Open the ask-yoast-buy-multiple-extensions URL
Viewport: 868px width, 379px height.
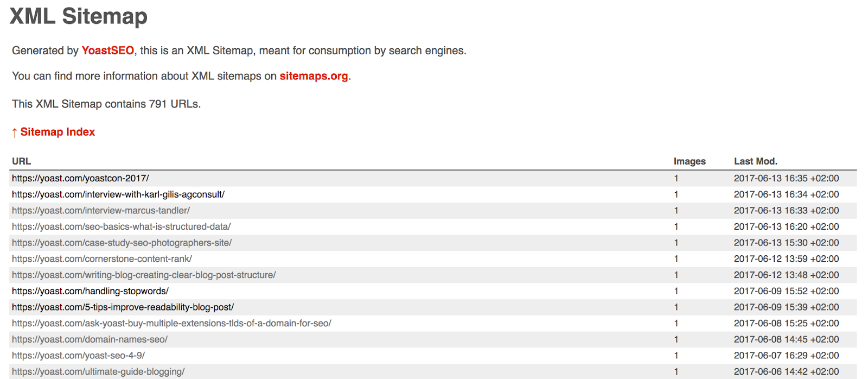171,323
